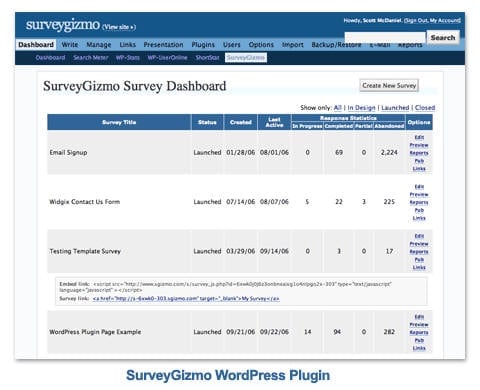The width and height of the screenshot is (480, 390).
Task: Click Edit link for Email Signup survey
Action: coord(419,137)
